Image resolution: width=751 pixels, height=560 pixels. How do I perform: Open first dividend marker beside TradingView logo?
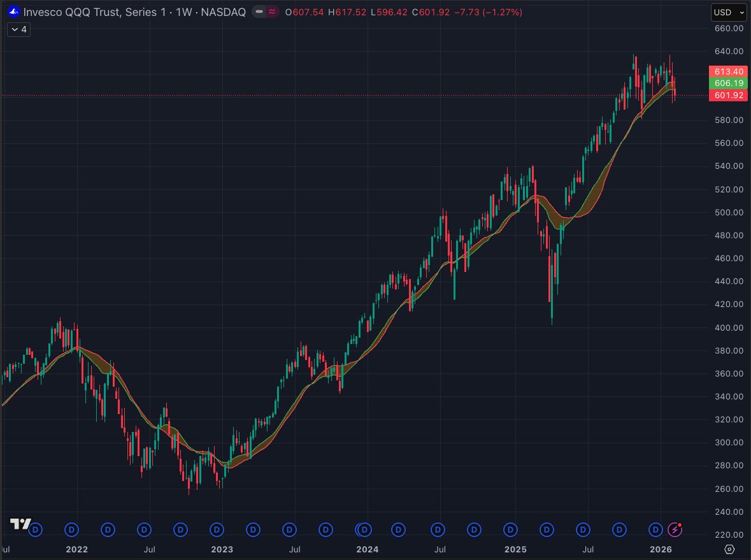(x=36, y=530)
